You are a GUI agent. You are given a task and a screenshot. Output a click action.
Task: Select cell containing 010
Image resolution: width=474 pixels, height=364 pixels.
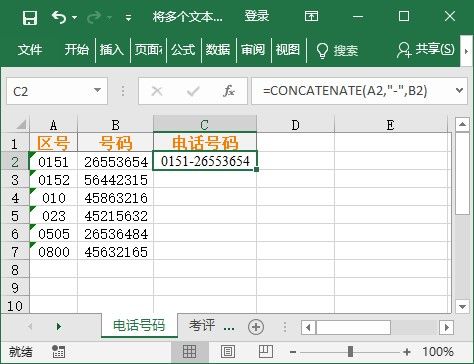coord(53,198)
